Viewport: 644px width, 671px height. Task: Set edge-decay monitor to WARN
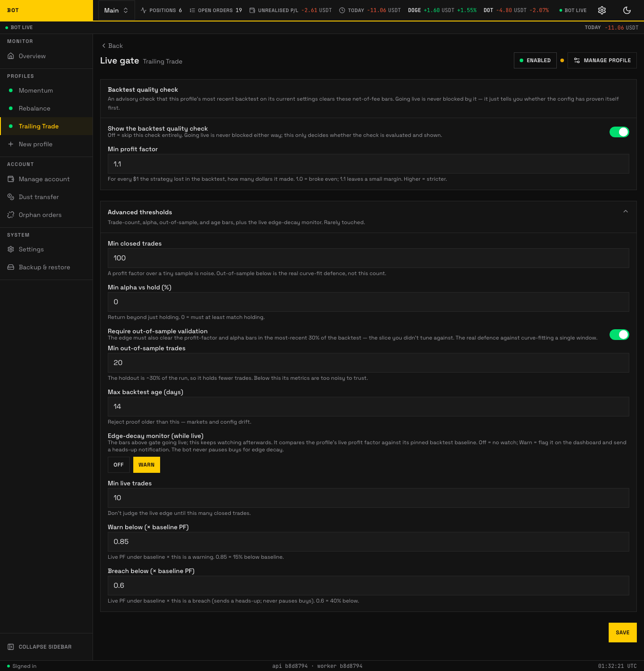[x=147, y=465]
